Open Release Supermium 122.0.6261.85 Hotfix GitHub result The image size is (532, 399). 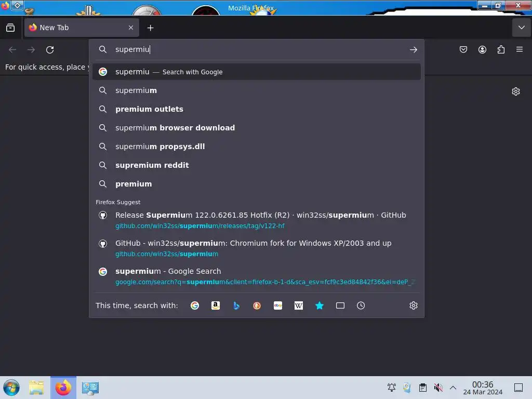(257, 220)
